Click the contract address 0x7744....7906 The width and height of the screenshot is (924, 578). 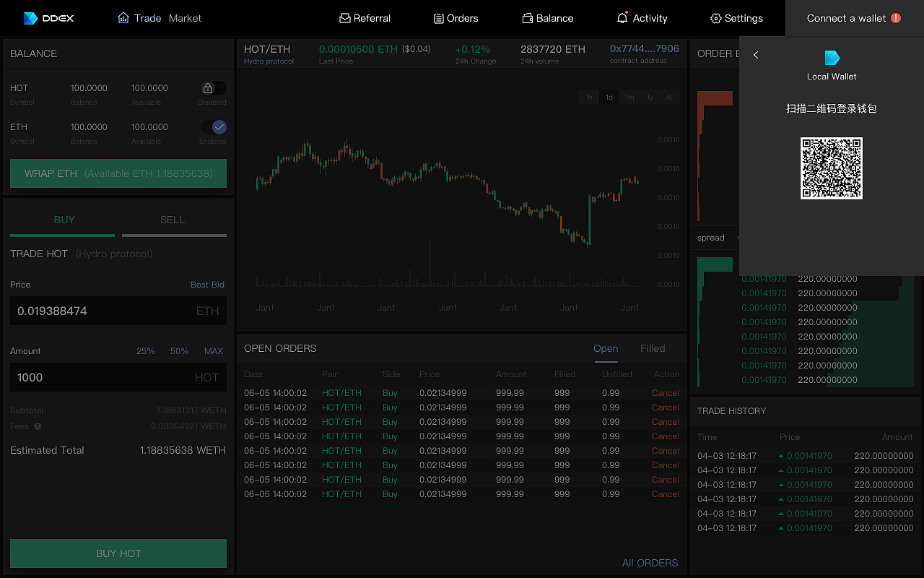[x=645, y=49]
